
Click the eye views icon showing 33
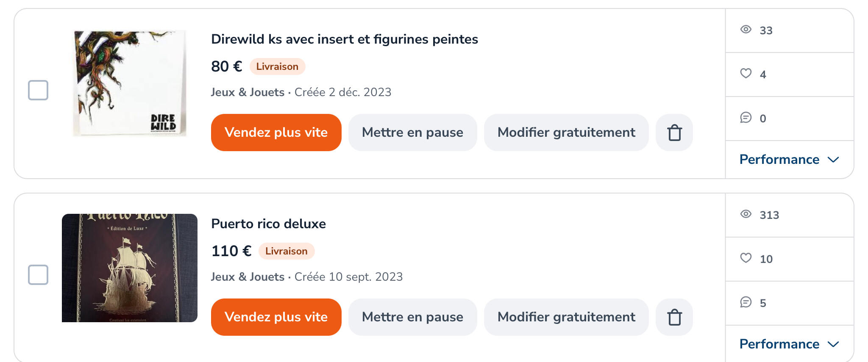746,30
